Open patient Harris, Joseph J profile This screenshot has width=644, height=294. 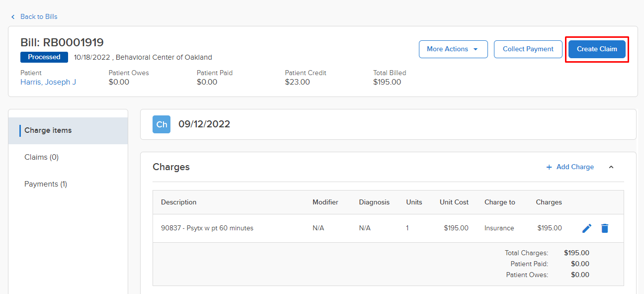coord(48,82)
